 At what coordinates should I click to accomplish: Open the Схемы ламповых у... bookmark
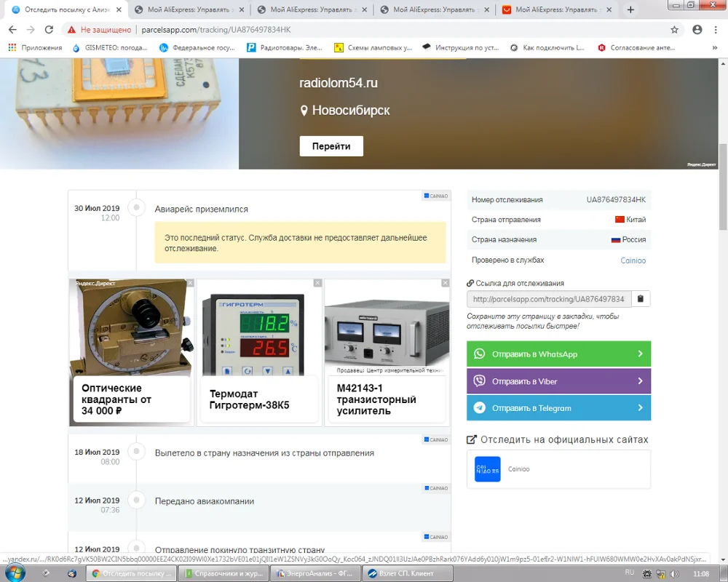373,47
